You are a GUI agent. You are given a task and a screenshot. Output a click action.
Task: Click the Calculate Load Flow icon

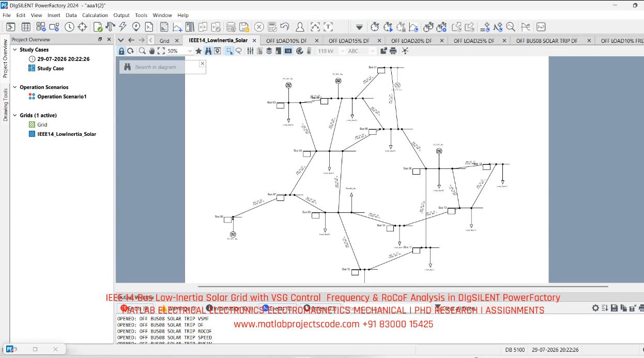point(110,27)
